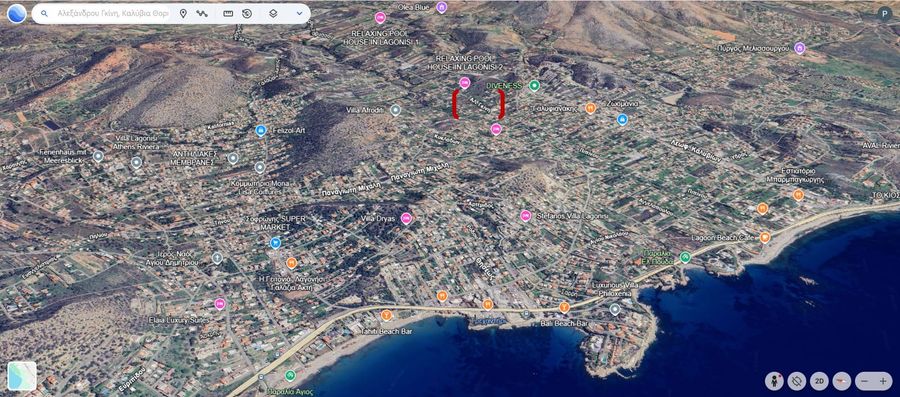Zoom in with the plus button
The width and height of the screenshot is (900, 397).
coord(883,381)
